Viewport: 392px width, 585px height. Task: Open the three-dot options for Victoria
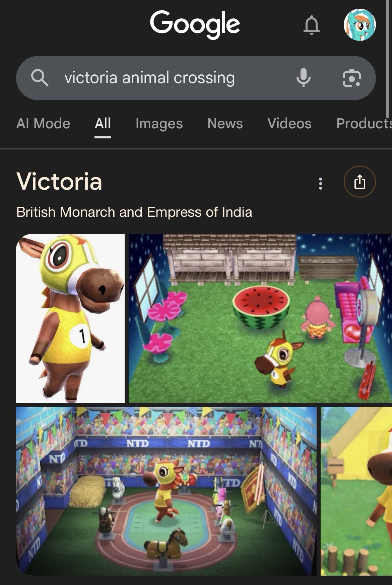[321, 183]
